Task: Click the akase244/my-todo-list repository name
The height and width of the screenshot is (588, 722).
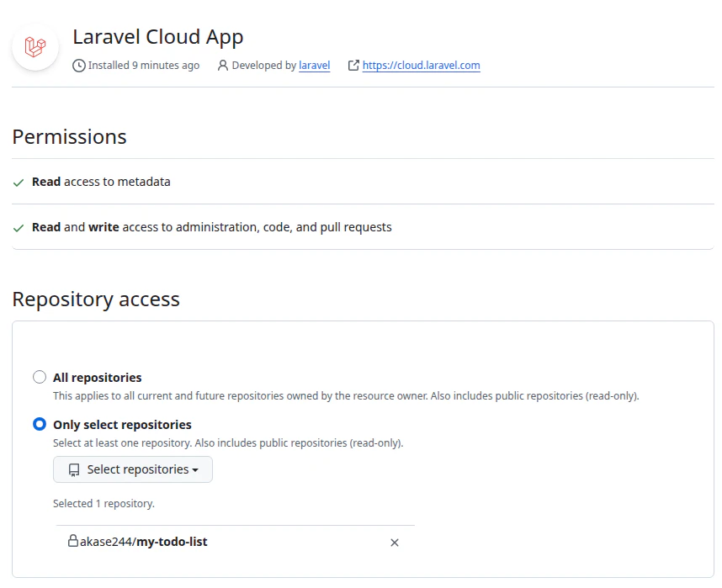Action: 144,542
